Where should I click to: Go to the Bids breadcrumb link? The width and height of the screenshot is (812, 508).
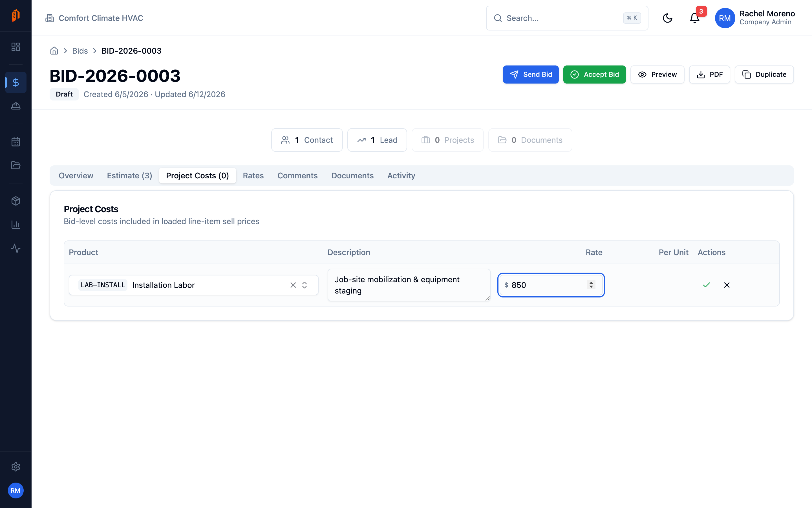(x=80, y=51)
